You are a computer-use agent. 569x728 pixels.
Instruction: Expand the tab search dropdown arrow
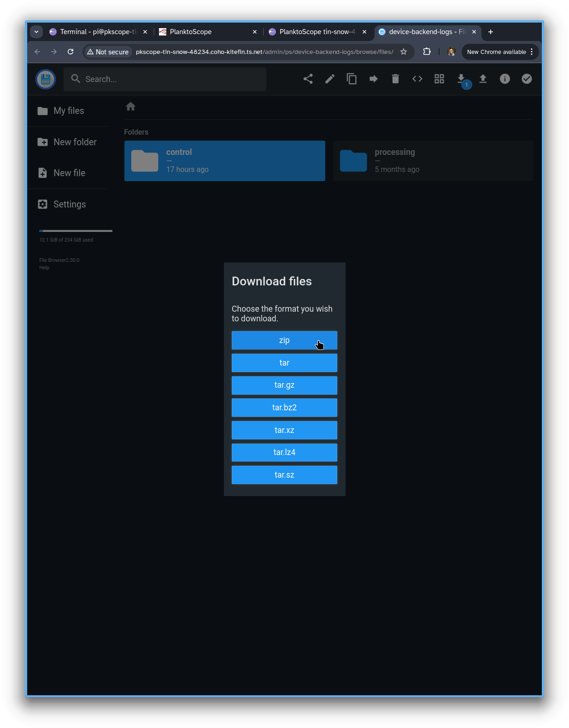(x=36, y=32)
